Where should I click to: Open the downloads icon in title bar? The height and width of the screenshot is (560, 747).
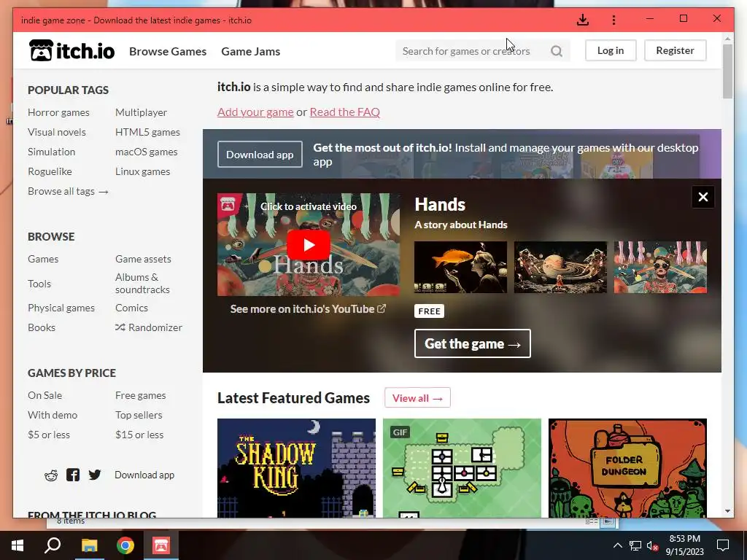coord(583,20)
